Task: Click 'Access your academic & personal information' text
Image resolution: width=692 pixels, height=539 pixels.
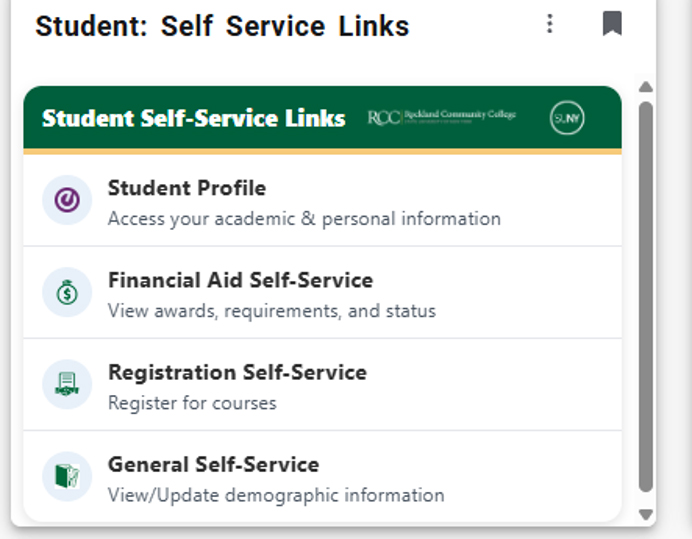Action: click(x=305, y=219)
